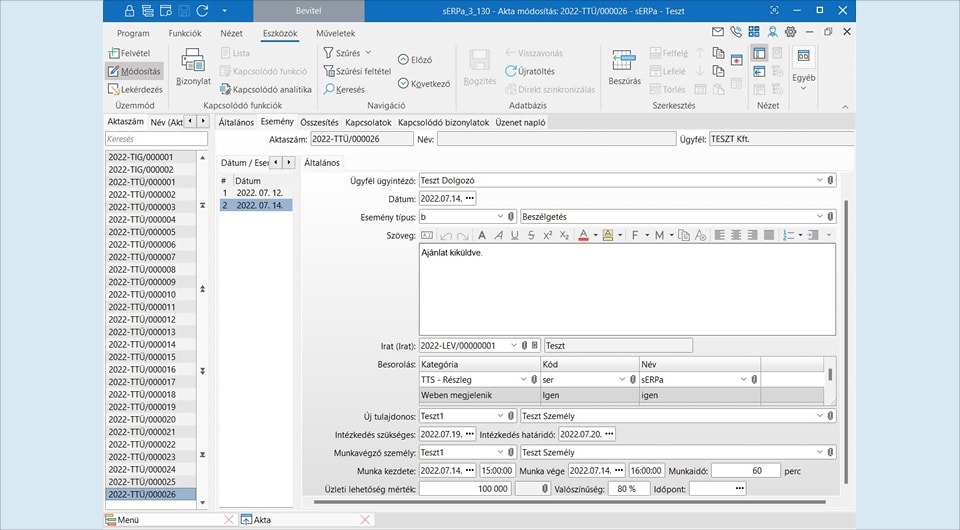Open the Dátum date picker
This screenshot has width=960, height=530.
point(470,198)
